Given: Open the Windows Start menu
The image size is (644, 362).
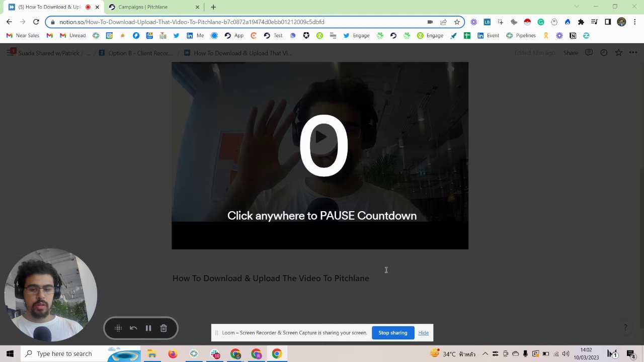Looking at the screenshot, I should (x=10, y=354).
